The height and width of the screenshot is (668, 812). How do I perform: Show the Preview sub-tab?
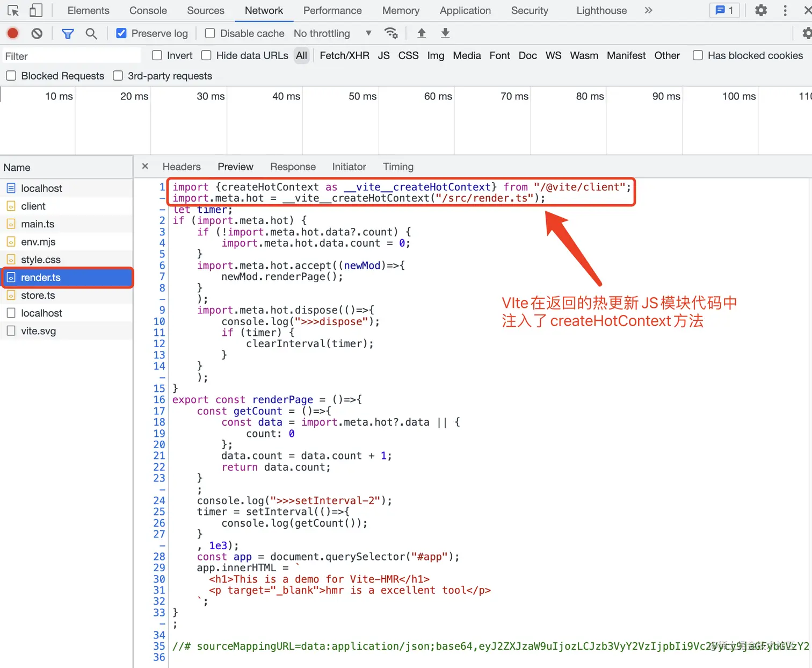pos(235,167)
